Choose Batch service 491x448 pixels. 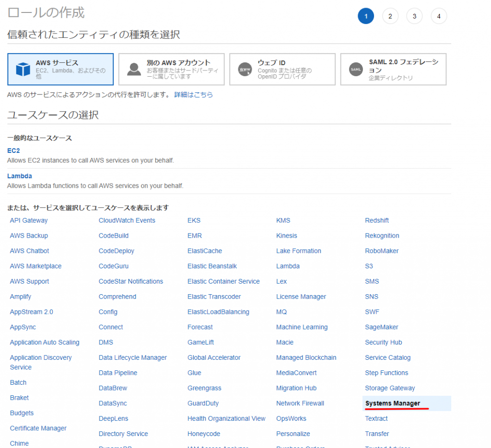point(18,382)
